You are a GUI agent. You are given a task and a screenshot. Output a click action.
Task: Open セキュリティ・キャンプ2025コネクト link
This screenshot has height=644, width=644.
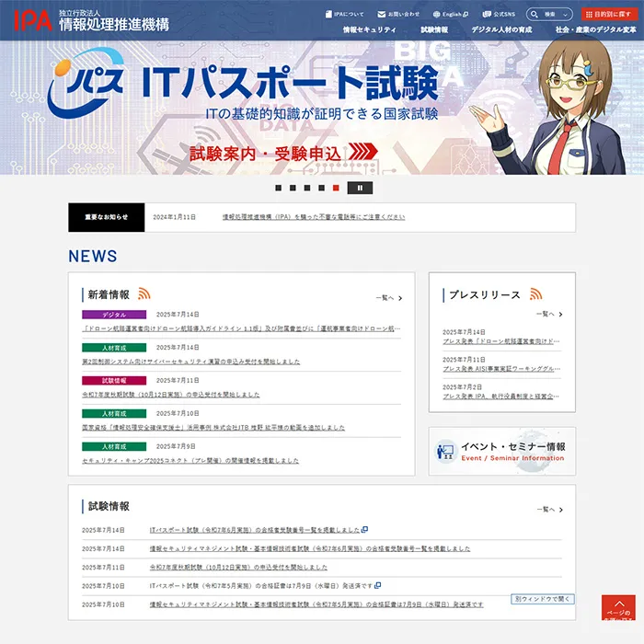[x=190, y=460]
